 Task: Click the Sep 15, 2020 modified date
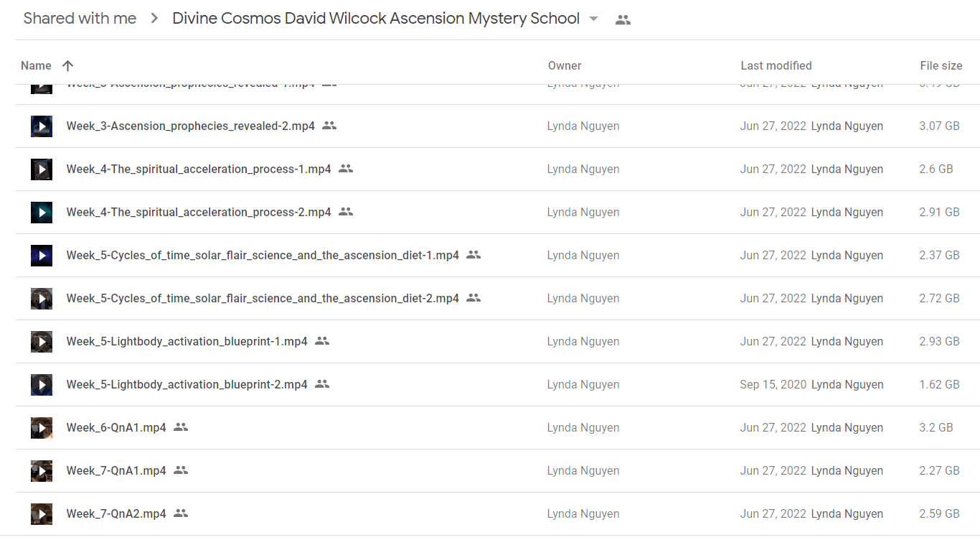click(x=773, y=385)
